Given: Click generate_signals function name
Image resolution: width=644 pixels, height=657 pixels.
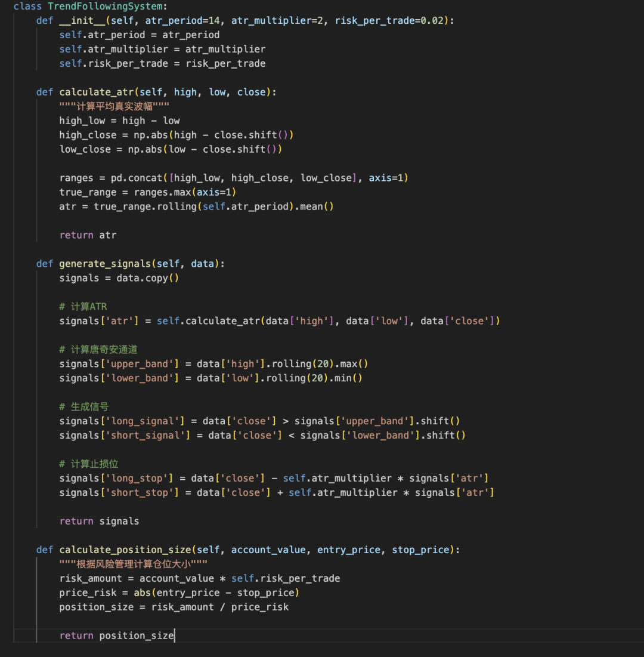Looking at the screenshot, I should point(105,264).
